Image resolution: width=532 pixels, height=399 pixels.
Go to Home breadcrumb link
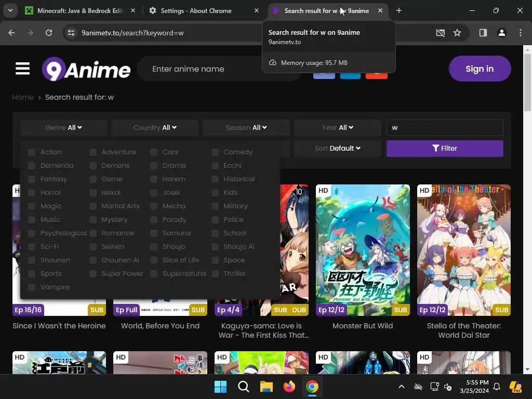coord(23,97)
